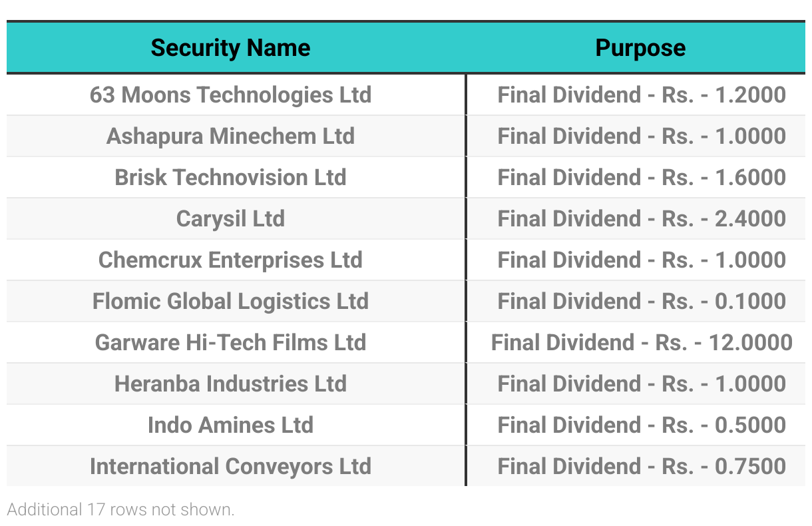
Task: Select the Heranba Industries Ltd cell
Action: tap(230, 384)
